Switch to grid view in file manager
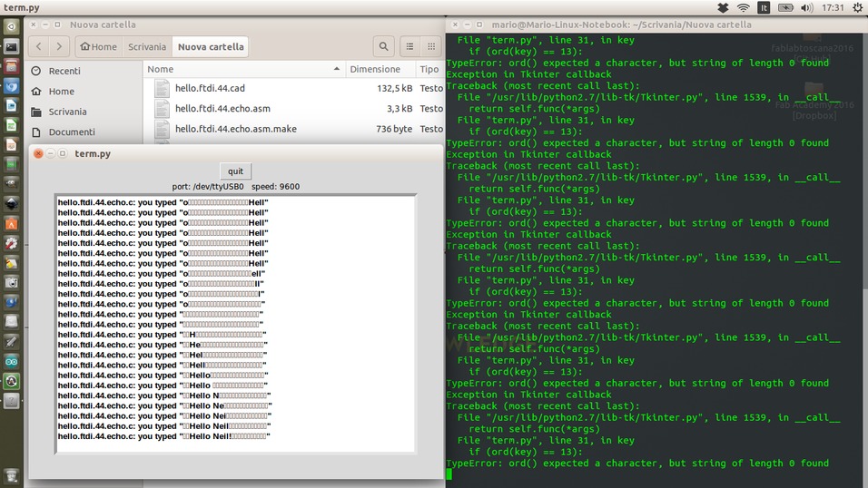 coord(430,46)
